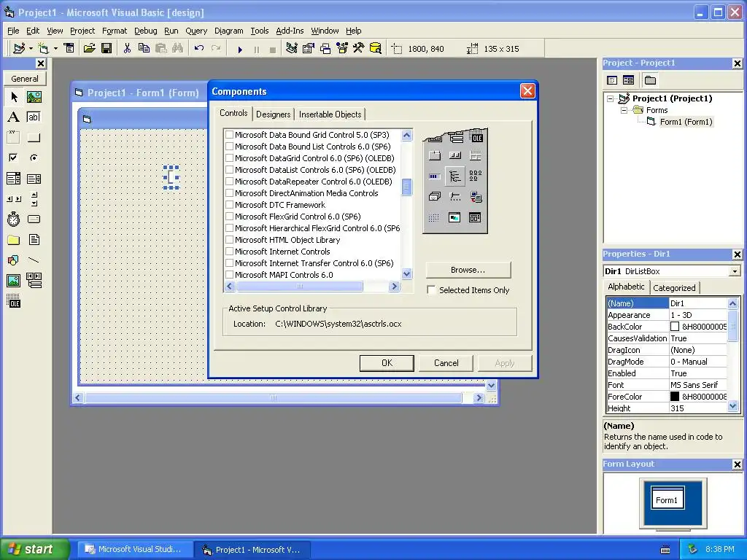This screenshot has width=747, height=560.
Task: Select the Image tool in toolbox
Action: [14, 281]
